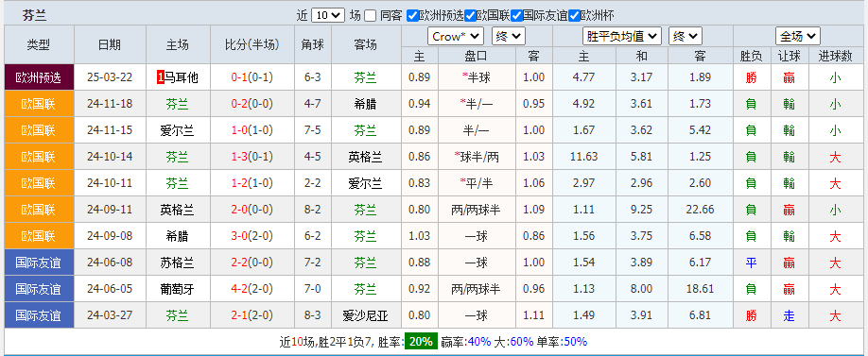Open the 苏格兰 home team link
Image resolution: width=868 pixels, height=356 pixels.
point(177,263)
